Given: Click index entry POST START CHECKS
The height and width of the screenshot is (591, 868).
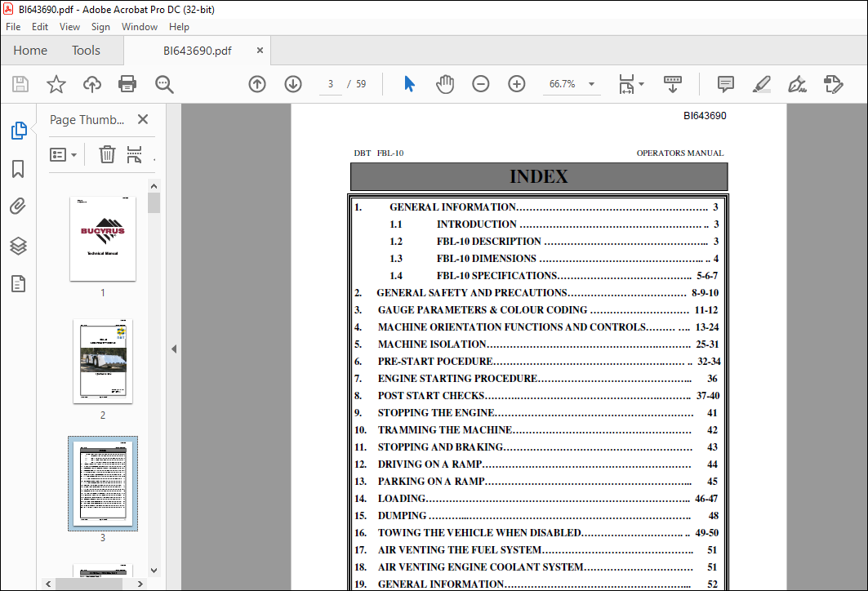Looking at the screenshot, I should point(431,396).
